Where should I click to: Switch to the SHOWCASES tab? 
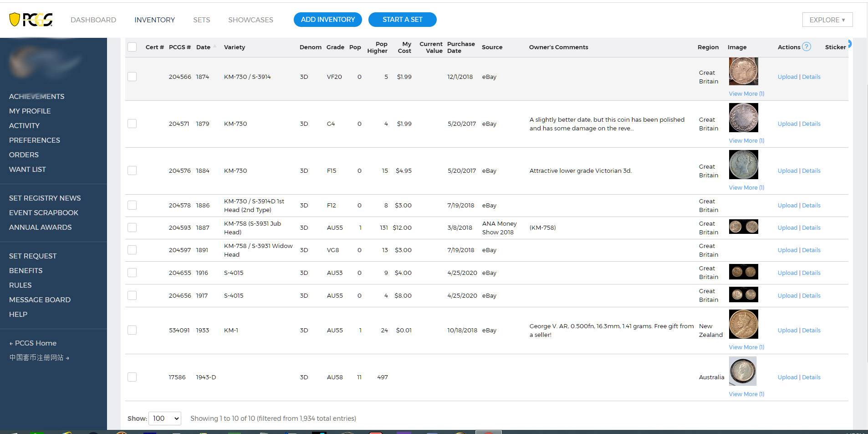point(250,20)
